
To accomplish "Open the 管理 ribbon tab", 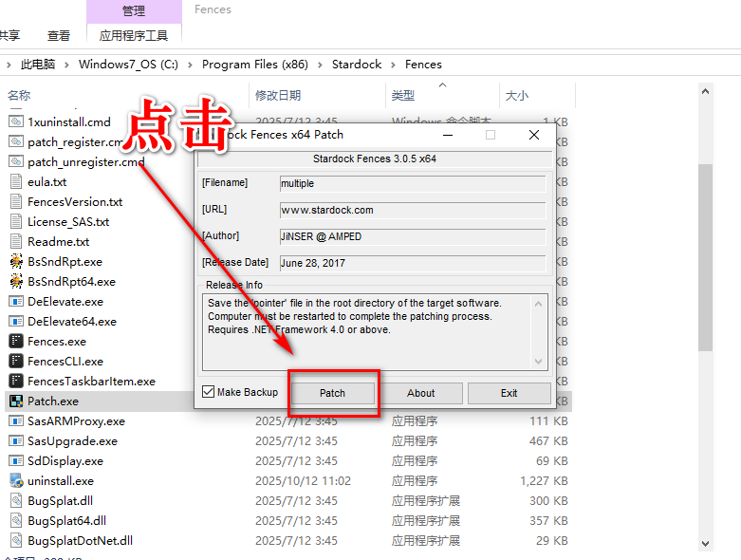I will 134,10.
